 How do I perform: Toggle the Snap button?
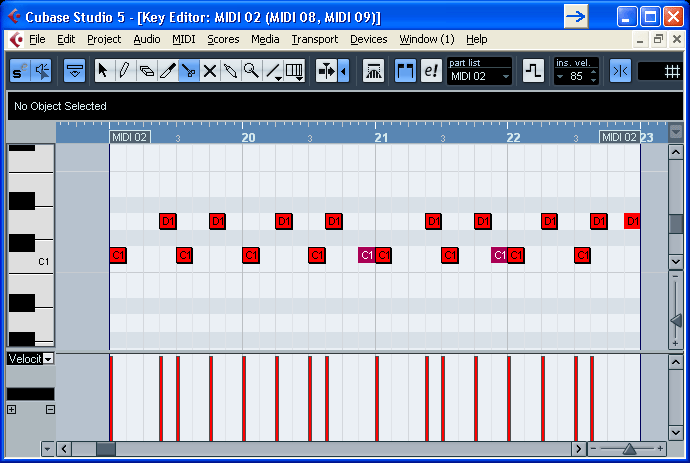point(620,70)
